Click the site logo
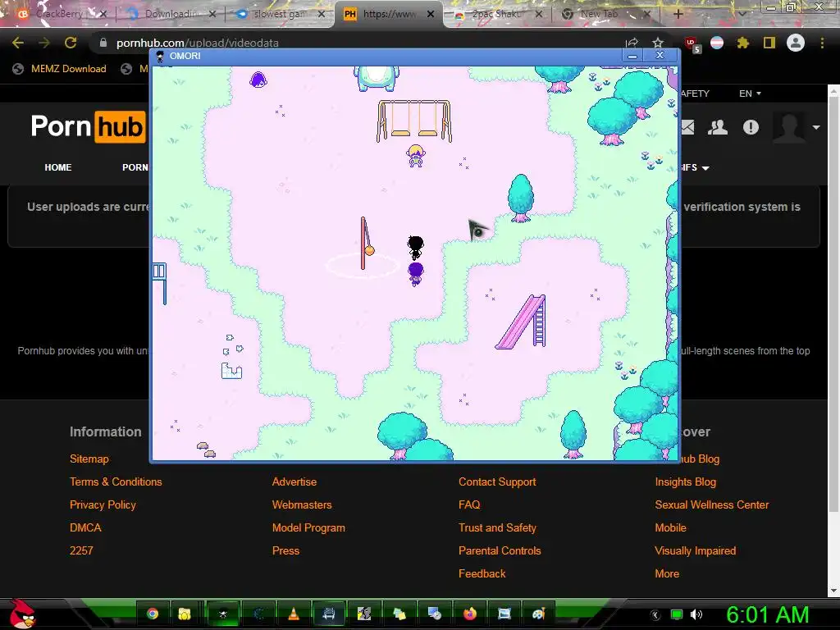 click(89, 127)
